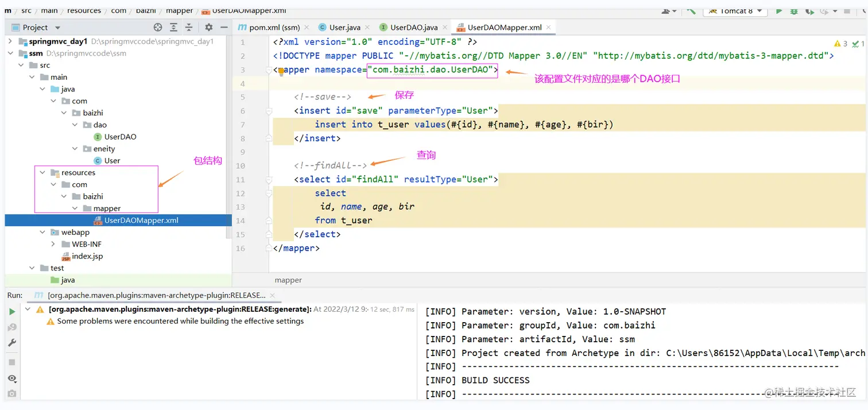Viewport: 868px width, 410px height.
Task: Toggle fold marker at insert tag line 6
Action: coord(269,111)
